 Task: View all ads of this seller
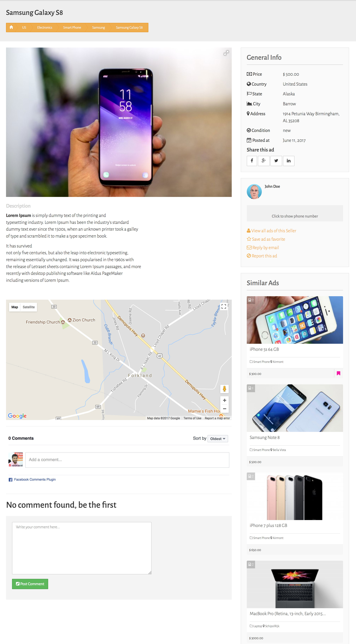[x=271, y=230]
